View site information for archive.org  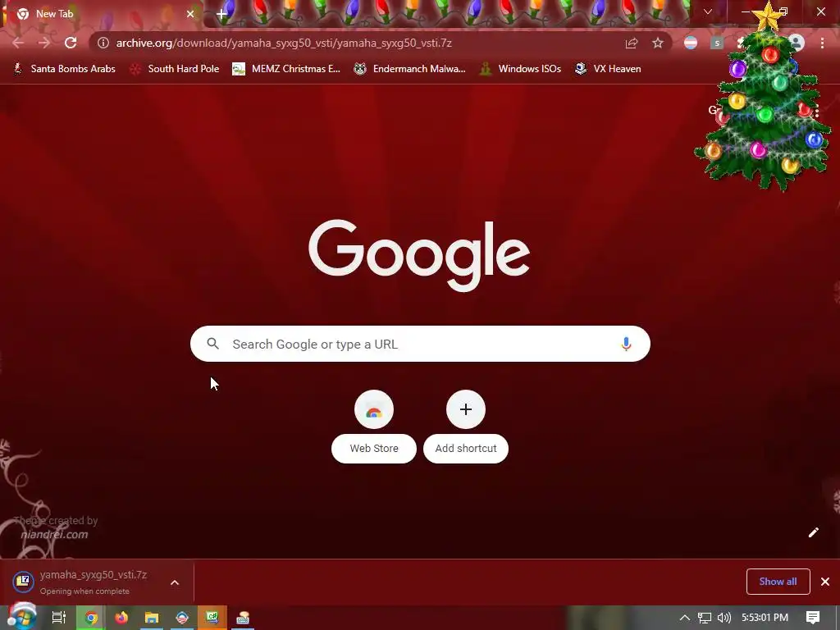(103, 43)
